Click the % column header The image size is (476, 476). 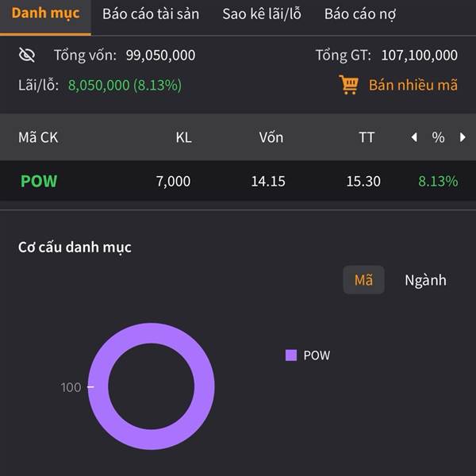tap(438, 137)
